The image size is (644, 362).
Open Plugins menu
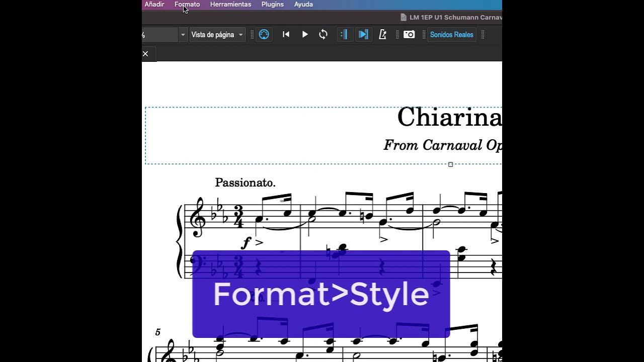[273, 4]
